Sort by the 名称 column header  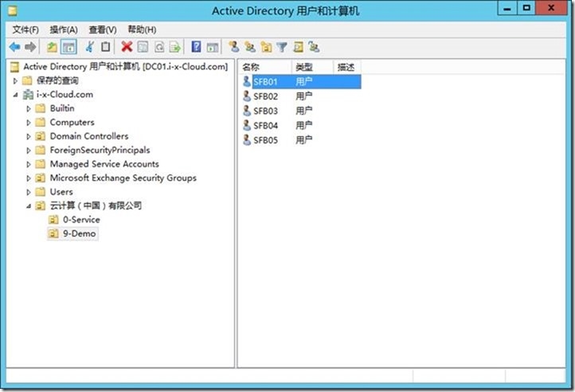(x=265, y=67)
